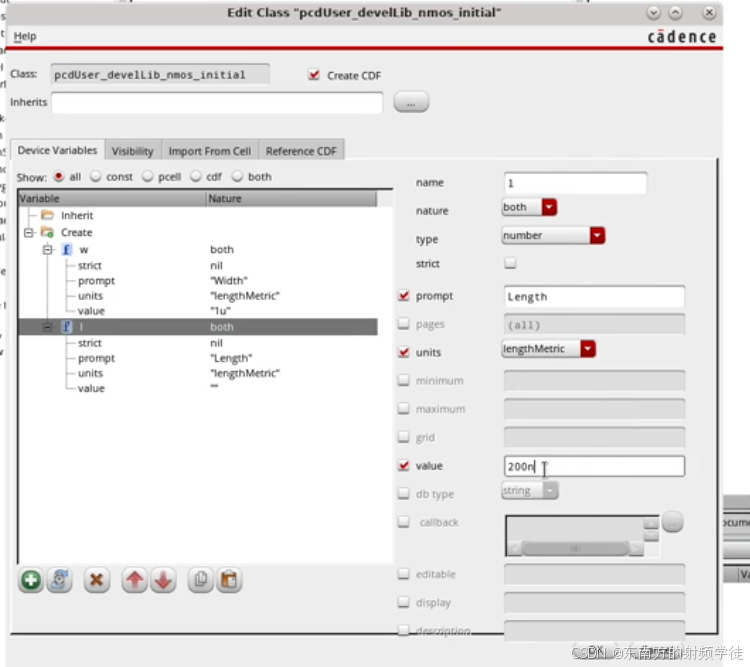Image resolution: width=750 pixels, height=667 pixels.
Task: Enable the minimum checkbox
Action: 404,380
